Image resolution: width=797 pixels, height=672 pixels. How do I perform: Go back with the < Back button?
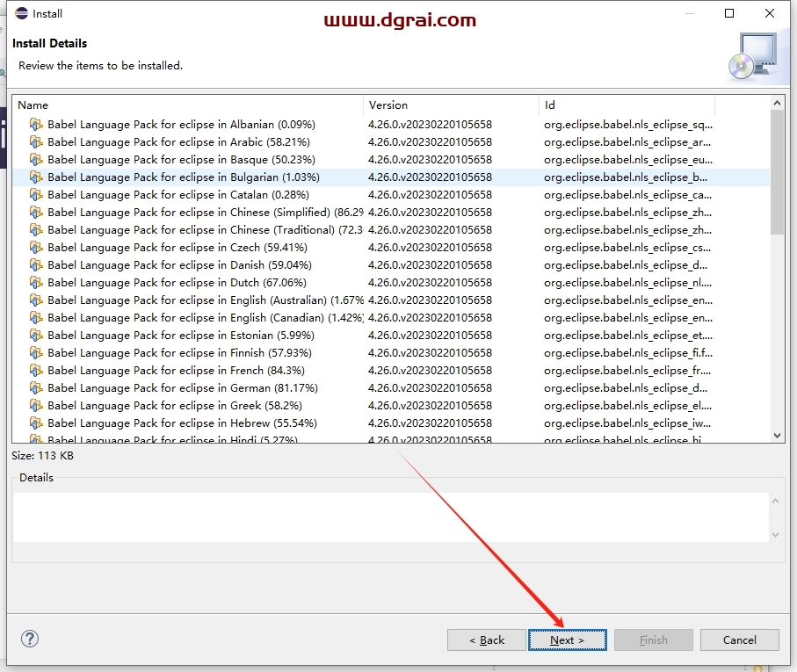[487, 640]
